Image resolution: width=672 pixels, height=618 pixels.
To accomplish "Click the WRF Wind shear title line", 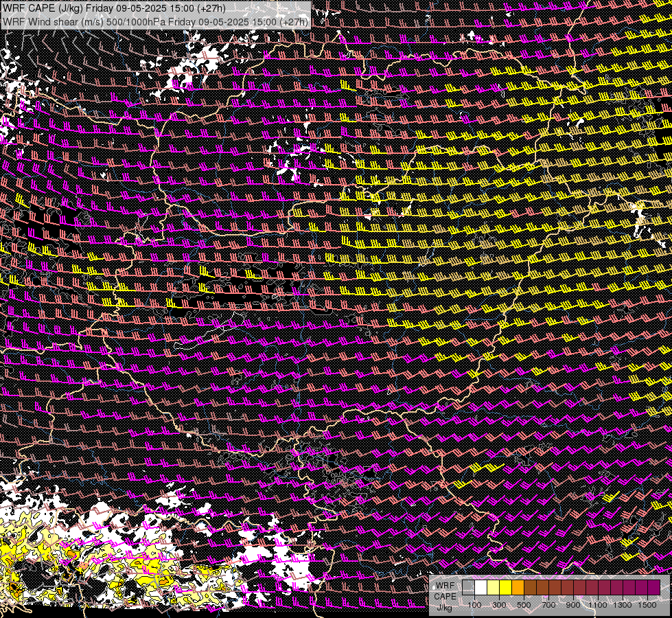I will click(156, 21).
